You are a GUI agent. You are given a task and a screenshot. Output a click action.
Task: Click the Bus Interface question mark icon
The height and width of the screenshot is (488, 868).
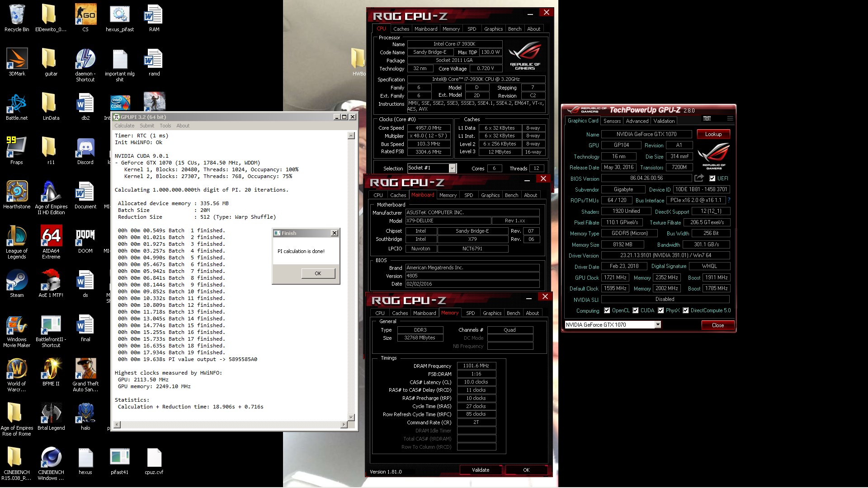tap(729, 200)
